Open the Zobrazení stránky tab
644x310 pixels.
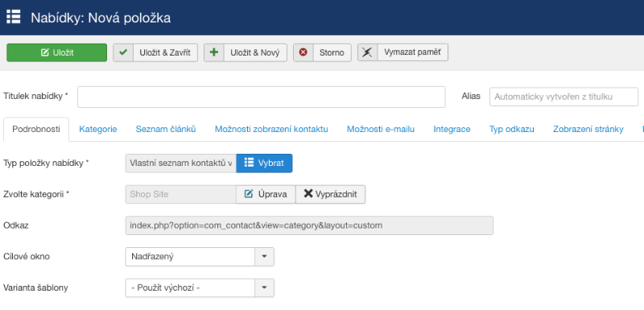(x=588, y=130)
